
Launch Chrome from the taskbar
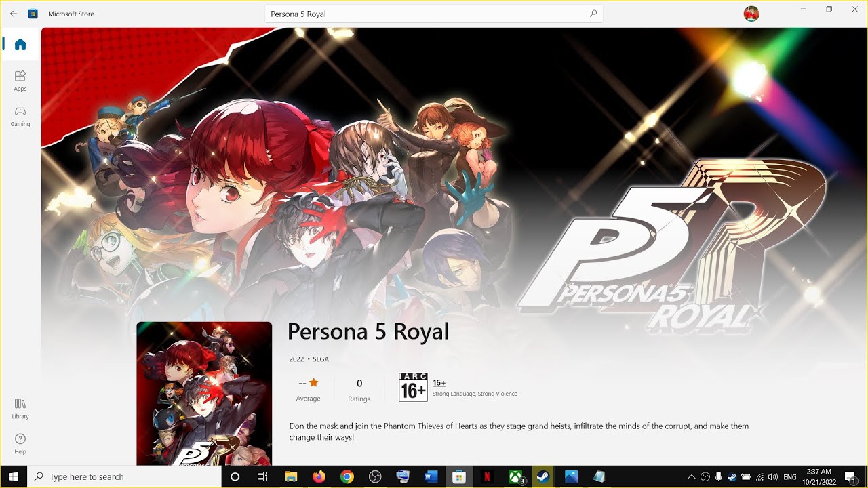tap(347, 476)
